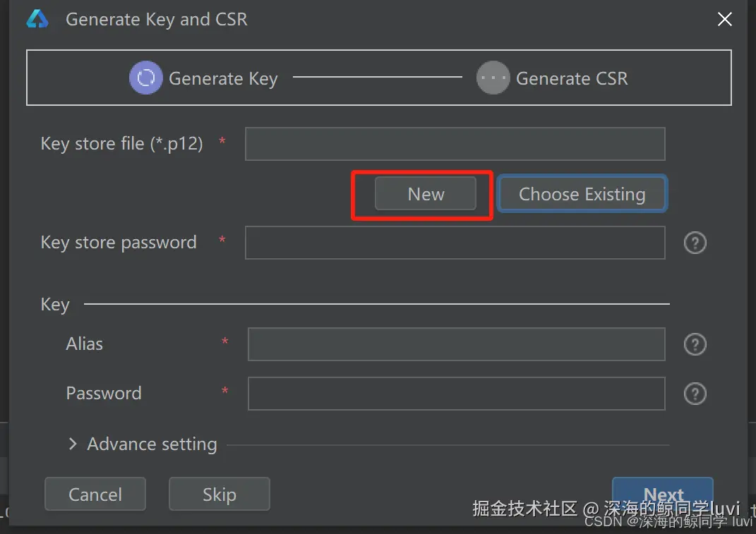Click the Advance setting label
Image resolution: width=756 pixels, height=534 pixels.
point(152,444)
